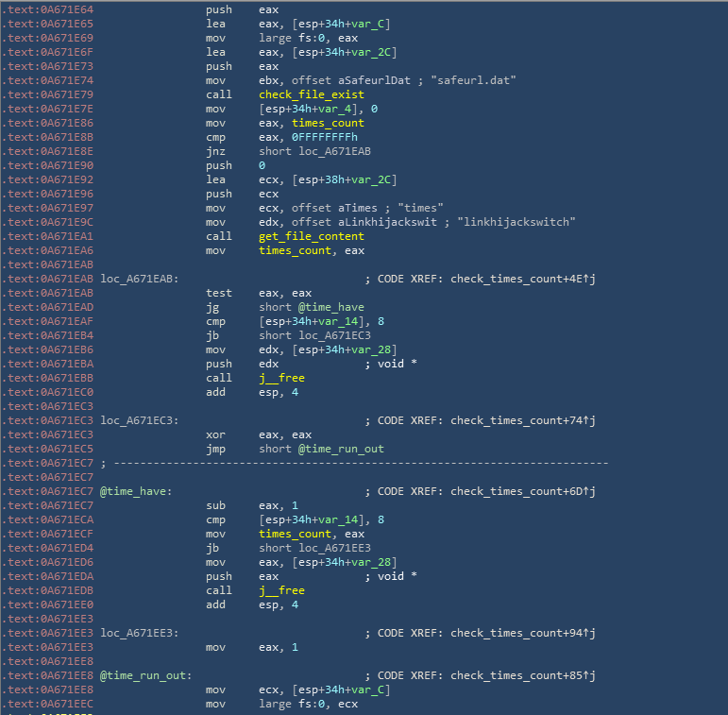Click the loc_A671EAB operand in the jnz instruction
728x715 pixels.
click(x=325, y=151)
